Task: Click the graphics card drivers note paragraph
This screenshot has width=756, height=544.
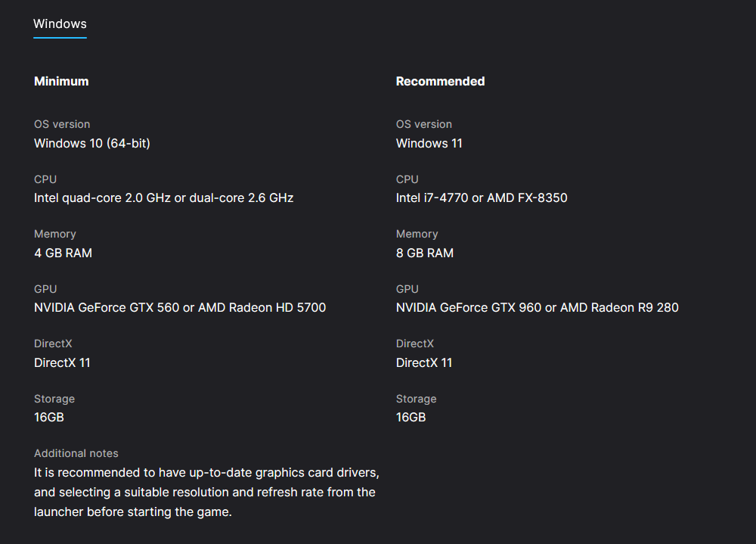Action: [206, 492]
